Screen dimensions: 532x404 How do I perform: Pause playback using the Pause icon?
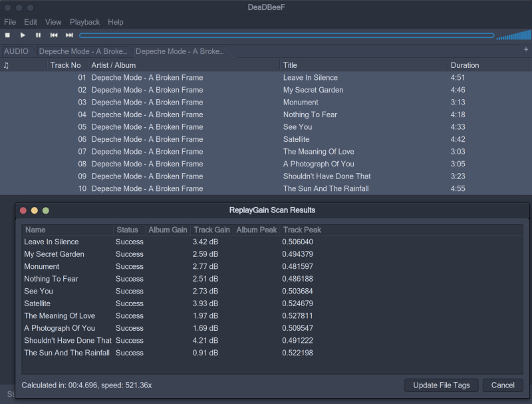coord(38,35)
